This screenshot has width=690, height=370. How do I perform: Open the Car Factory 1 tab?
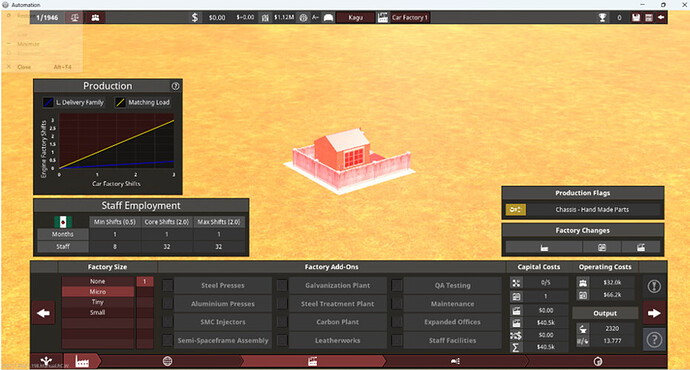point(410,18)
